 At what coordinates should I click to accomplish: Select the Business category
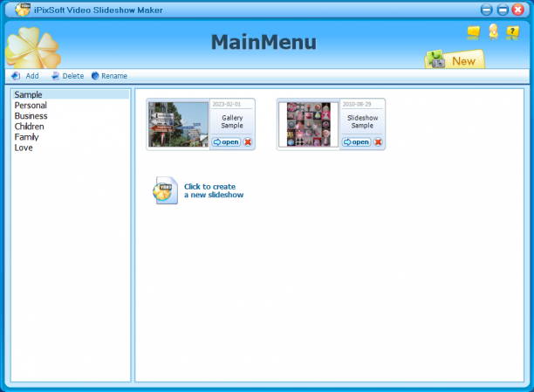[x=71, y=115]
